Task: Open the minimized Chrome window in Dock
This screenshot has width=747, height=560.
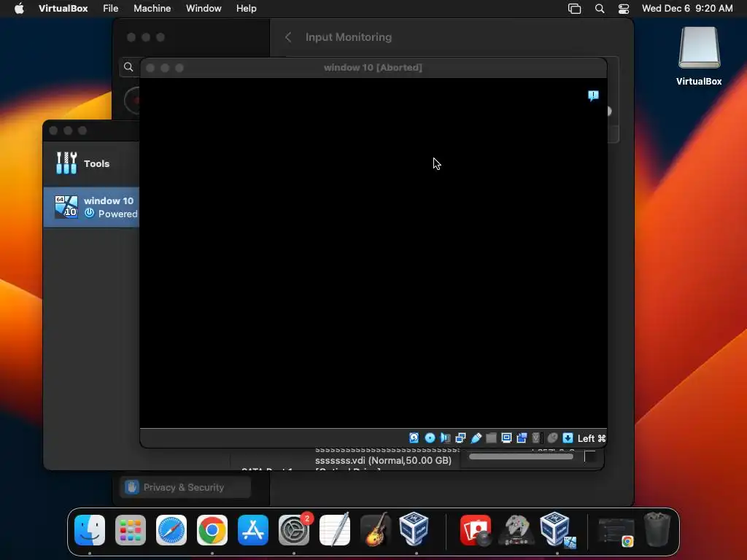Action: [616, 532]
